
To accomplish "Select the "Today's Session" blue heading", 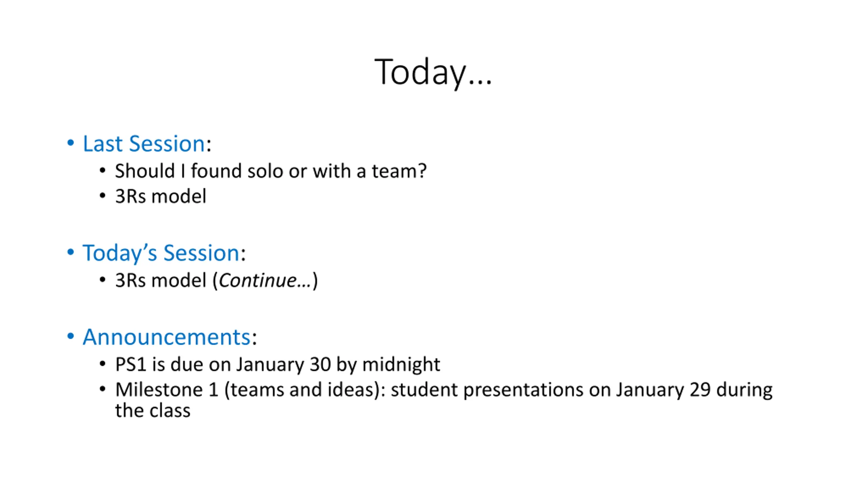I will point(161,253).
